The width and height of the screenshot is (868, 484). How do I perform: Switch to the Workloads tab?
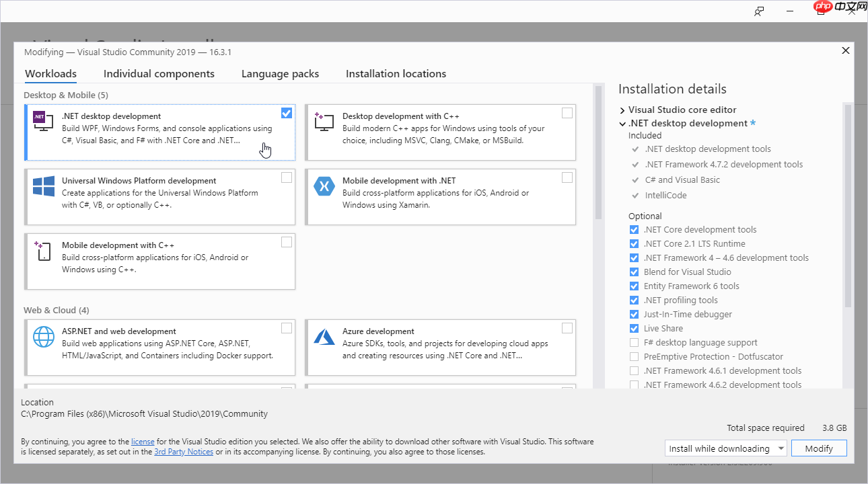(x=50, y=74)
